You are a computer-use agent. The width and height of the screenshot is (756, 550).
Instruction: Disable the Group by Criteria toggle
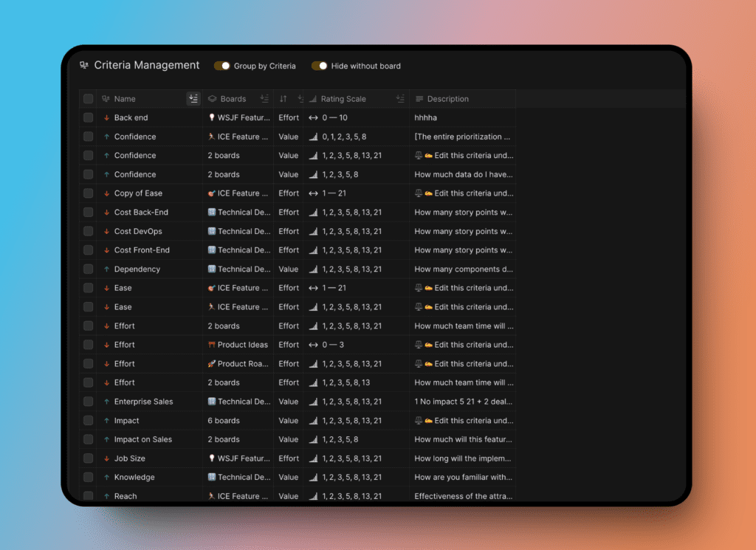[222, 66]
